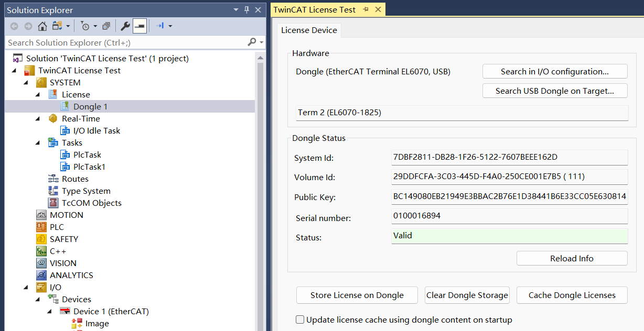Click the PLC node icon
Viewport: 644px width, 331px height.
pyautogui.click(x=41, y=227)
